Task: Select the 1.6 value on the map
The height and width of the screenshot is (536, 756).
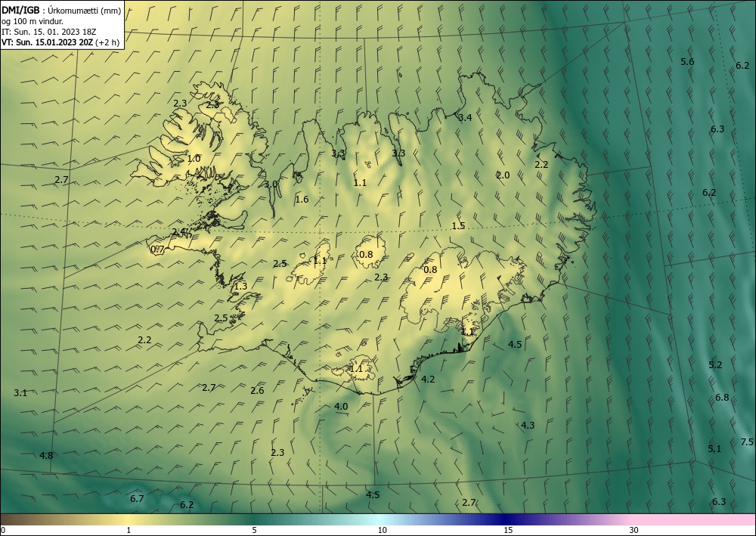Action: pos(302,199)
